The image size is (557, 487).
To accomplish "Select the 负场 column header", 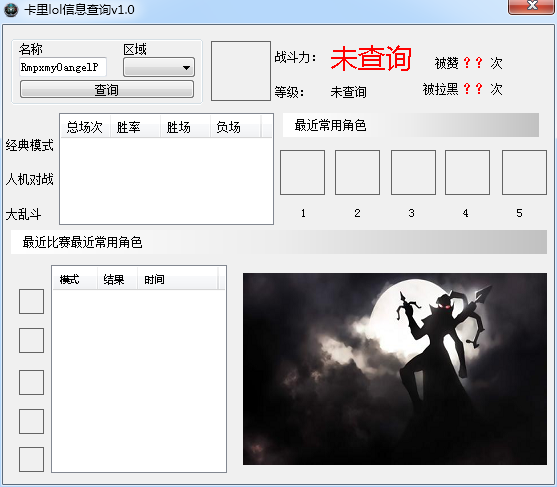I will click(236, 127).
